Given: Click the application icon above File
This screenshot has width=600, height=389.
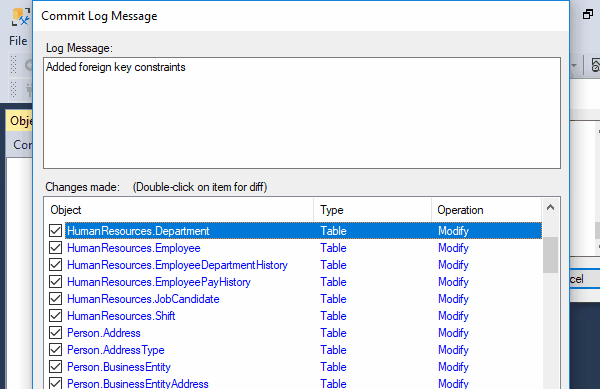Looking at the screenshot, I should click(21, 17).
